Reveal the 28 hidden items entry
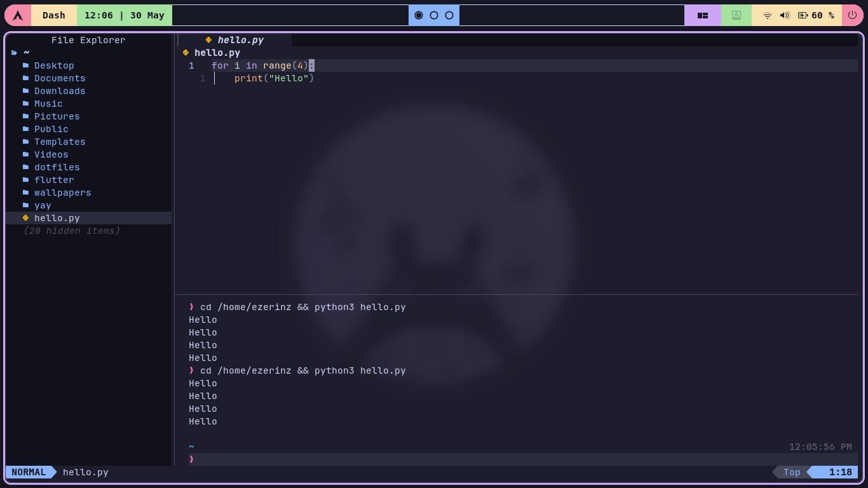The width and height of the screenshot is (868, 488). pos(72,231)
